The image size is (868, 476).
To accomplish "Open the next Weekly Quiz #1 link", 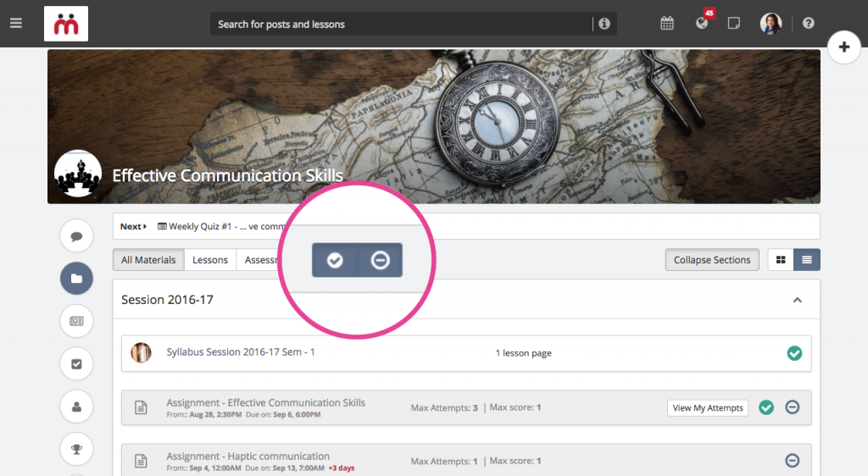I will pos(221,226).
